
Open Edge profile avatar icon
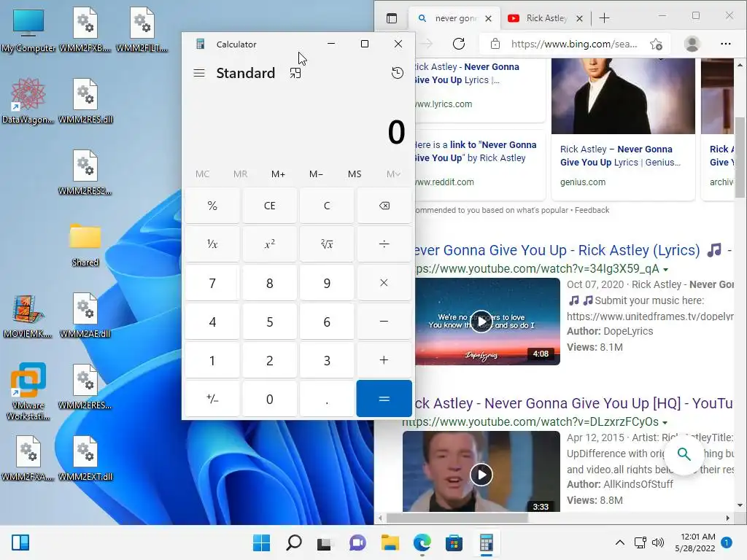click(x=692, y=44)
